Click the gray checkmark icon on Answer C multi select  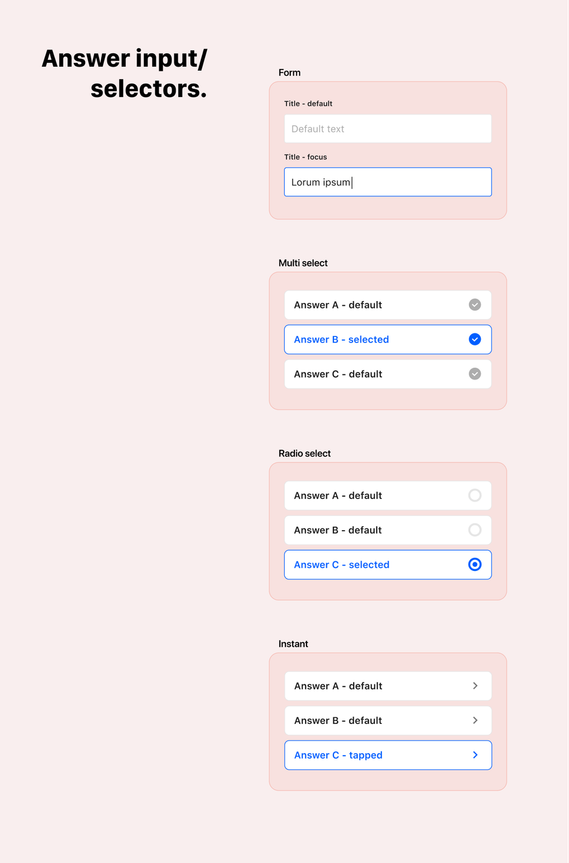point(474,374)
